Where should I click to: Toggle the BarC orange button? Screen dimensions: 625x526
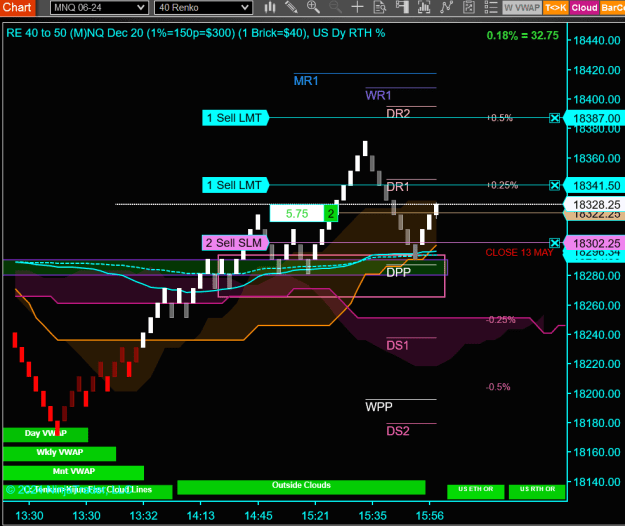pos(612,8)
